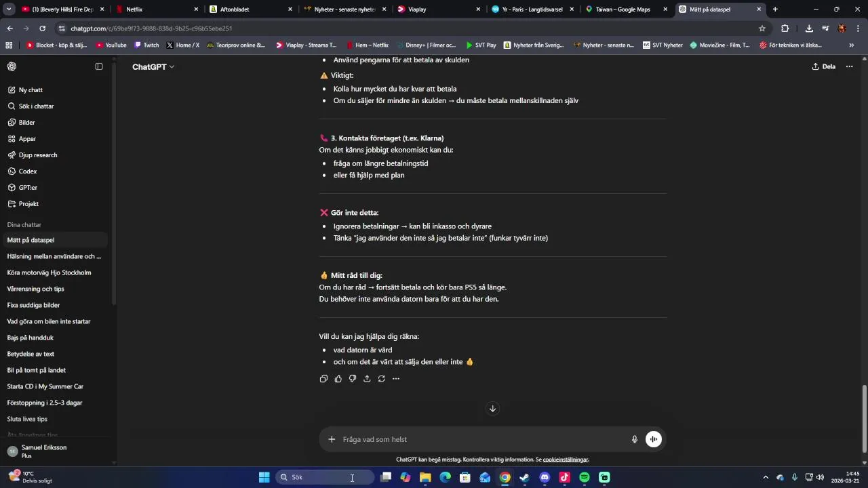Viewport: 868px width, 488px height.
Task: Open Bilder in the sidebar
Action: (54, 123)
